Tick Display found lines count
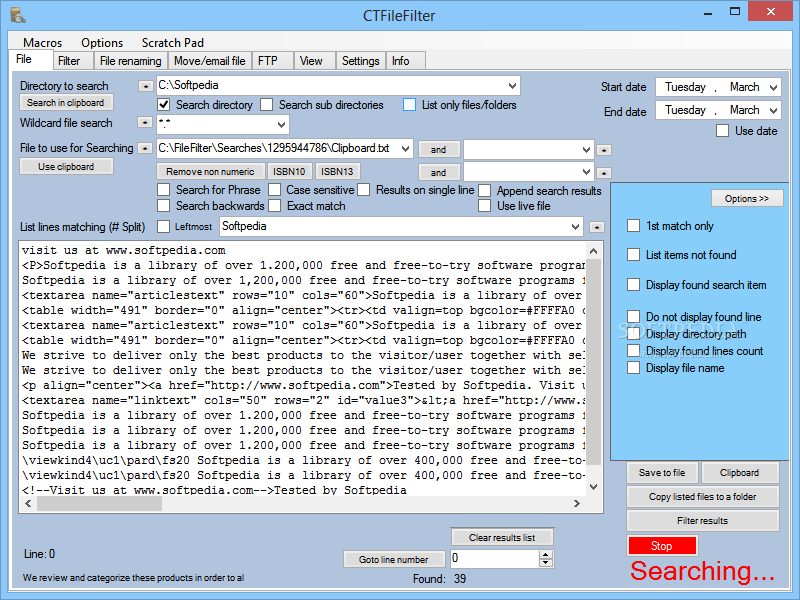The width and height of the screenshot is (800, 600). (x=633, y=351)
